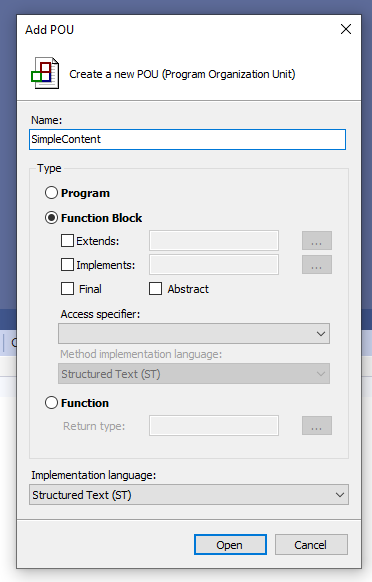Click the Return type text field
This screenshot has width=372, height=582.
coord(214,425)
